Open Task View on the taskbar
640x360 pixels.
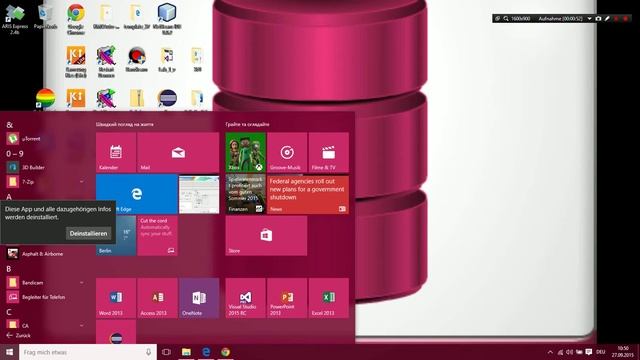pyautogui.click(x=166, y=352)
